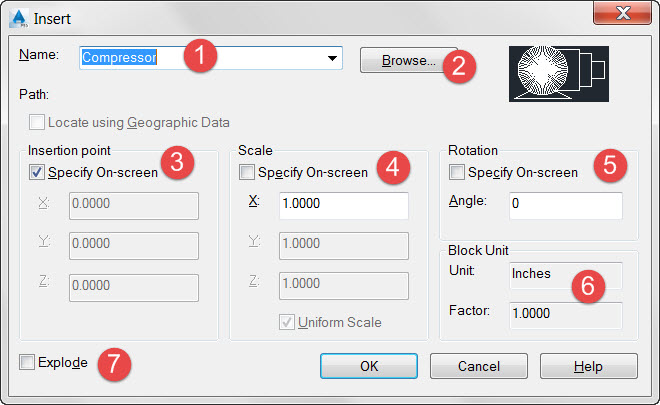Click the red numbered marker 3

177,165
